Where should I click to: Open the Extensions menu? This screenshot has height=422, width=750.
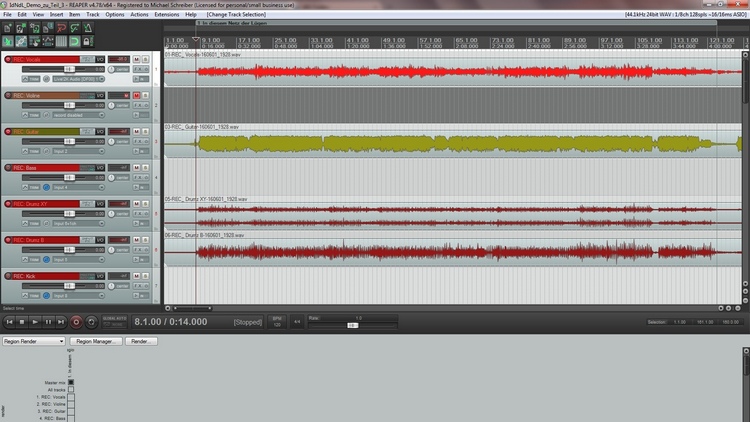(166, 14)
